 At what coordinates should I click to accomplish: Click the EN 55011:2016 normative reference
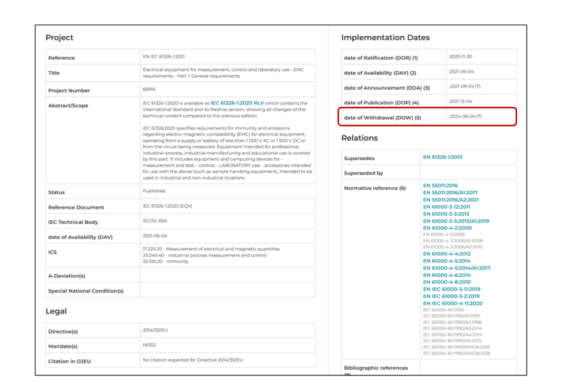click(440, 185)
